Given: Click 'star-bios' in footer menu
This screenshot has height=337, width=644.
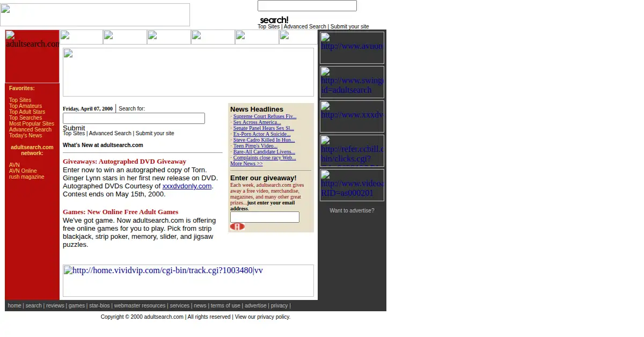Looking at the screenshot, I should click(99, 305).
